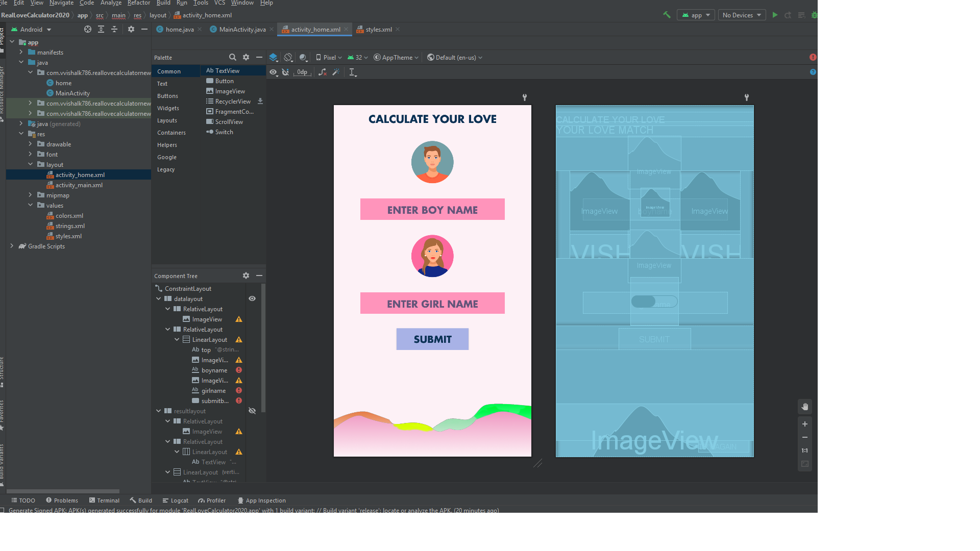Open the Refactor menu

(x=138, y=3)
